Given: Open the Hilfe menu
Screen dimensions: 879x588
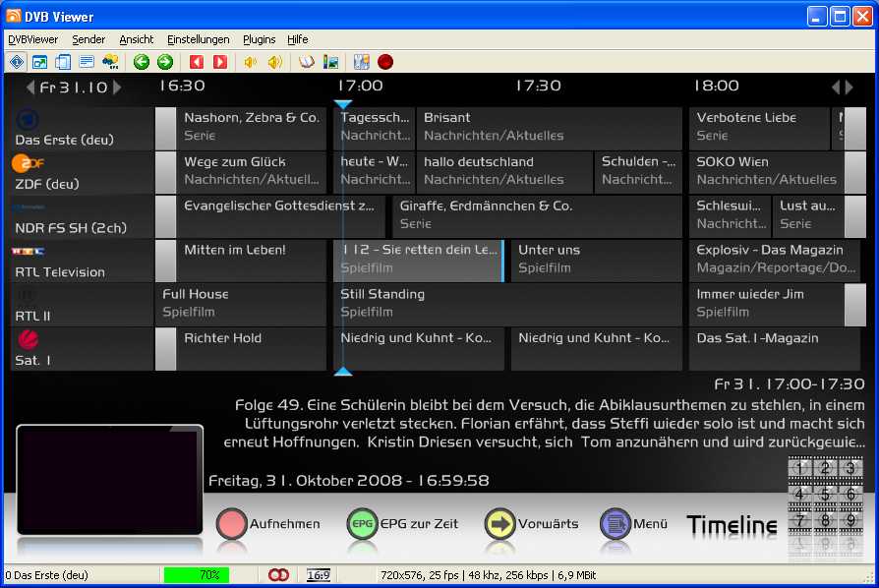Looking at the screenshot, I should [x=298, y=39].
